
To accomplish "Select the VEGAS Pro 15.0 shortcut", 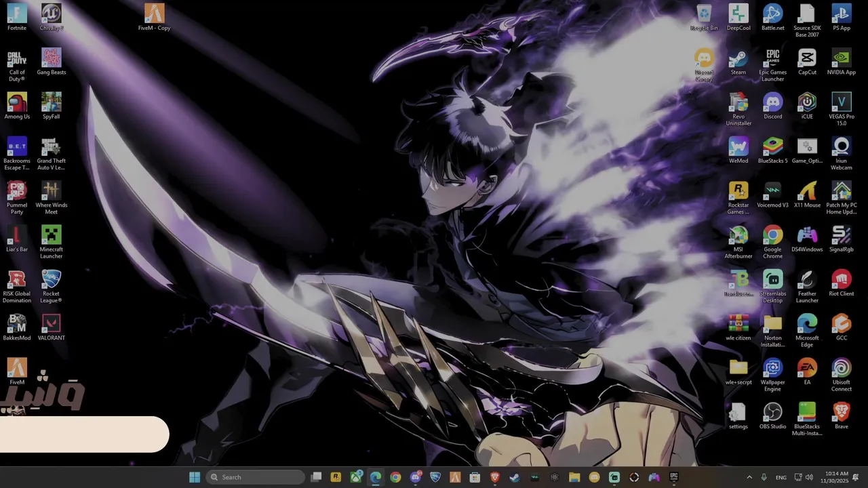I will click(x=842, y=109).
